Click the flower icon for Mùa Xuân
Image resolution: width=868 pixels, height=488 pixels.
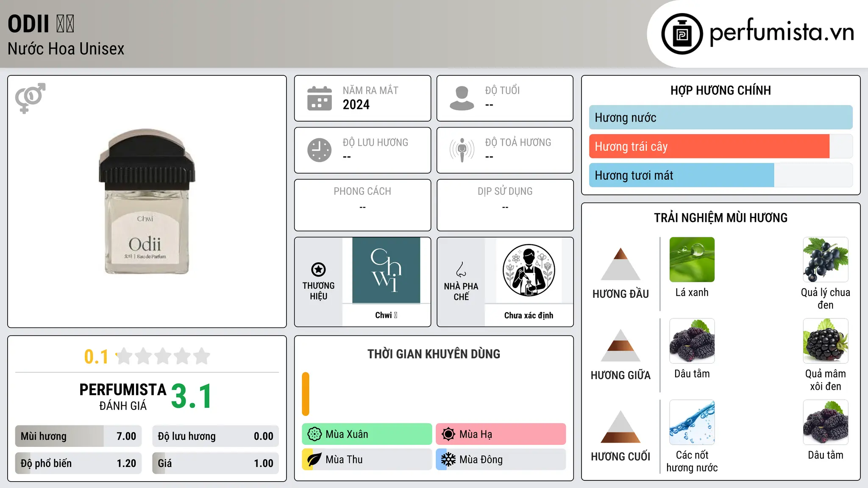(314, 434)
